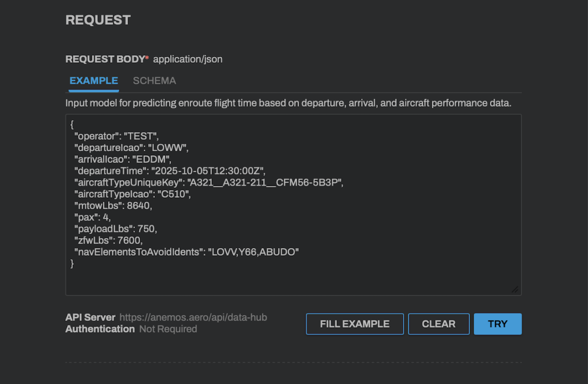The width and height of the screenshot is (588, 384).
Task: Click the anemos.aero API server URL
Action: click(x=194, y=317)
